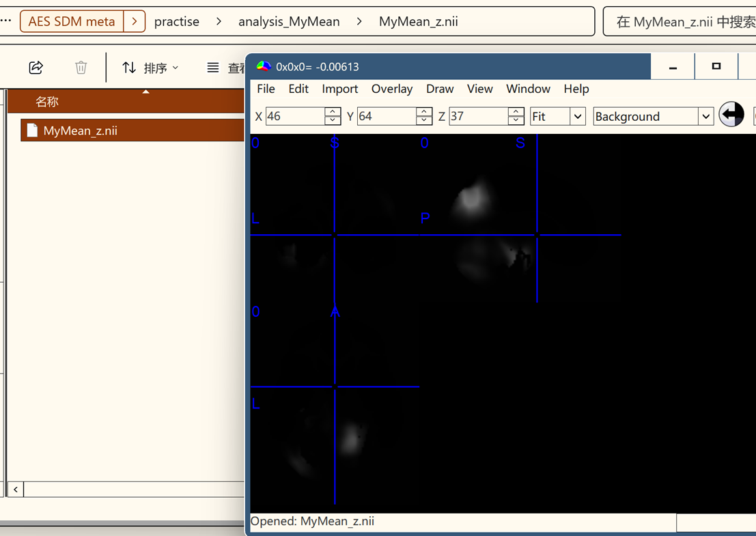Screen dimensions: 756x536
Task: Click the breadcrumb overflow ellipsis
Action: click(x=6, y=21)
